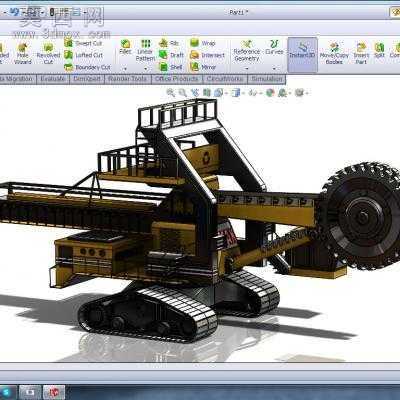Open the Simulation tab
400x400 pixels.
[267, 79]
